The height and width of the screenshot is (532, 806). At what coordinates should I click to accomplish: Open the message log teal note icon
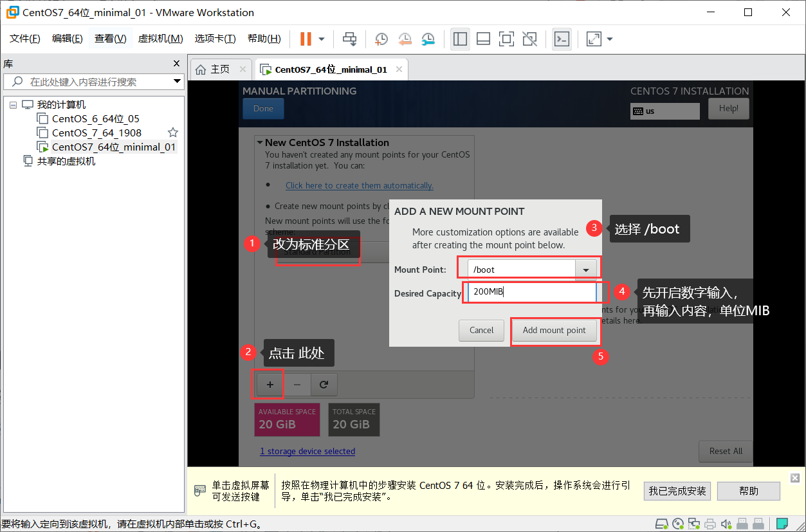pyautogui.click(x=783, y=524)
